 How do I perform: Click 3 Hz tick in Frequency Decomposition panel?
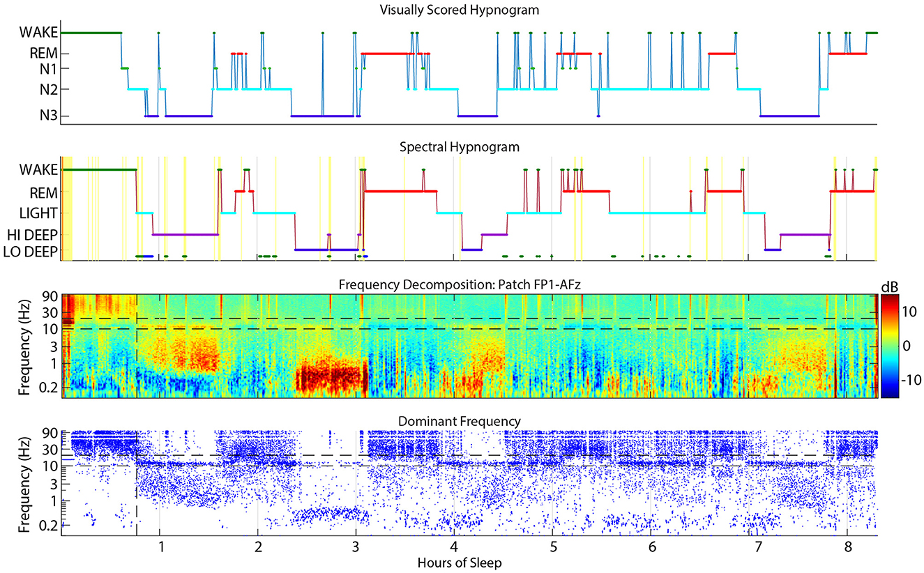(53, 346)
